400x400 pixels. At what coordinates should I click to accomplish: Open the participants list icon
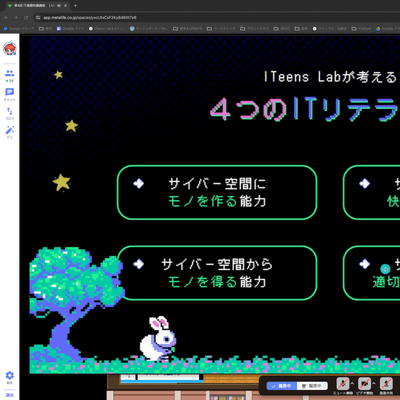click(10, 73)
